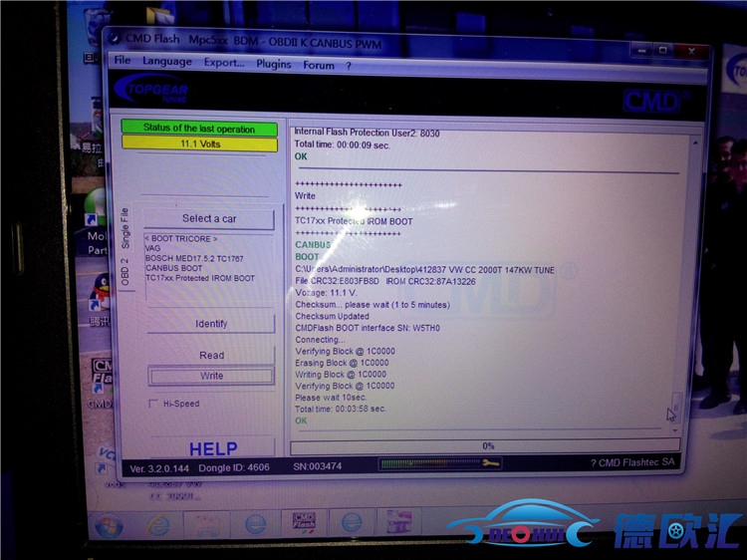The height and width of the screenshot is (560, 747).
Task: Switch to the OBD 2 vertical tab
Action: (x=124, y=272)
